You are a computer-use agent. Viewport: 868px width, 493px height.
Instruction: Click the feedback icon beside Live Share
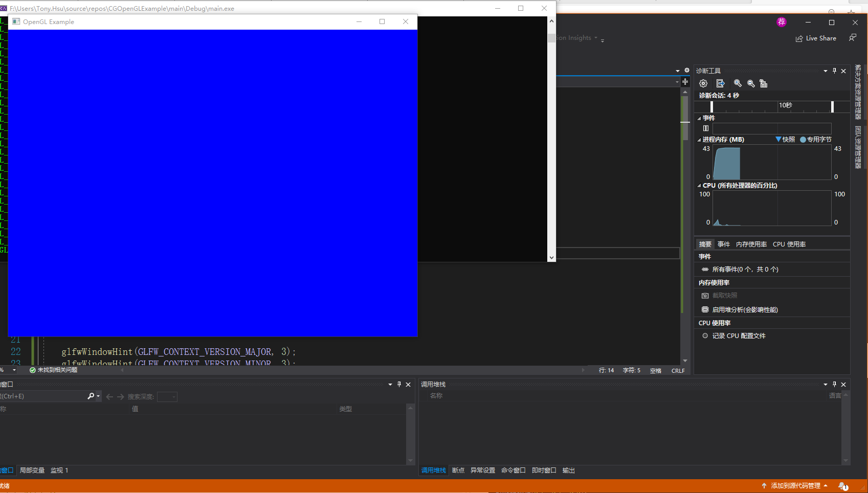click(853, 38)
